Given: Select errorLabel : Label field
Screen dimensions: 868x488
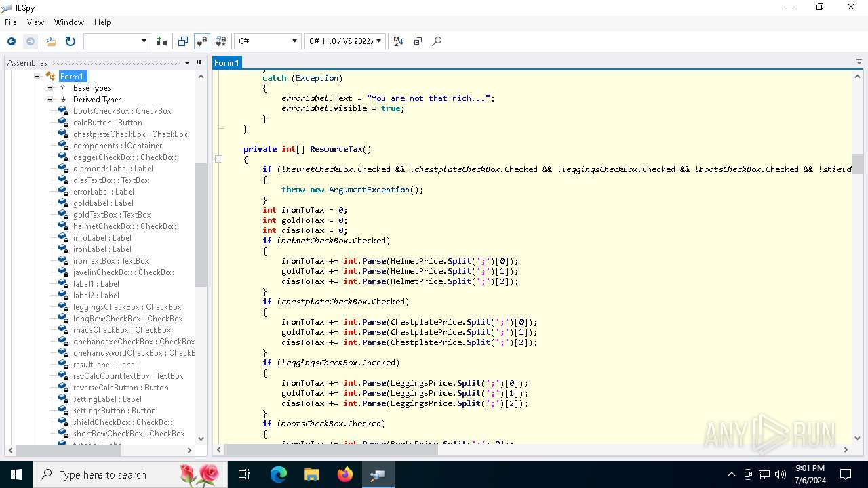Looking at the screenshot, I should [x=104, y=192].
